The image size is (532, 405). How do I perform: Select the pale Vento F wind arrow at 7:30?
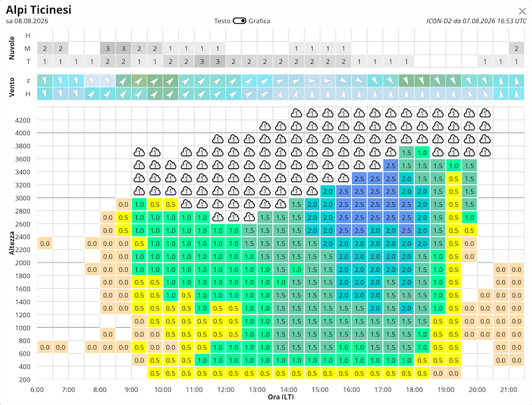click(92, 81)
